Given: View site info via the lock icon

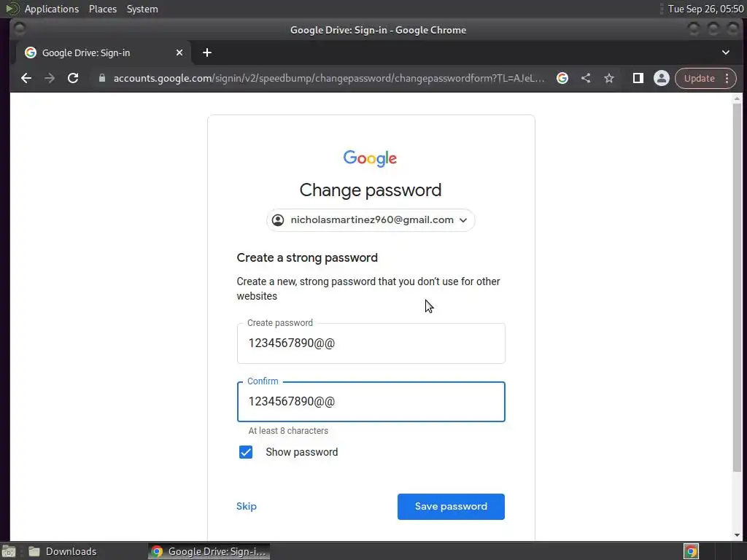Looking at the screenshot, I should point(101,78).
